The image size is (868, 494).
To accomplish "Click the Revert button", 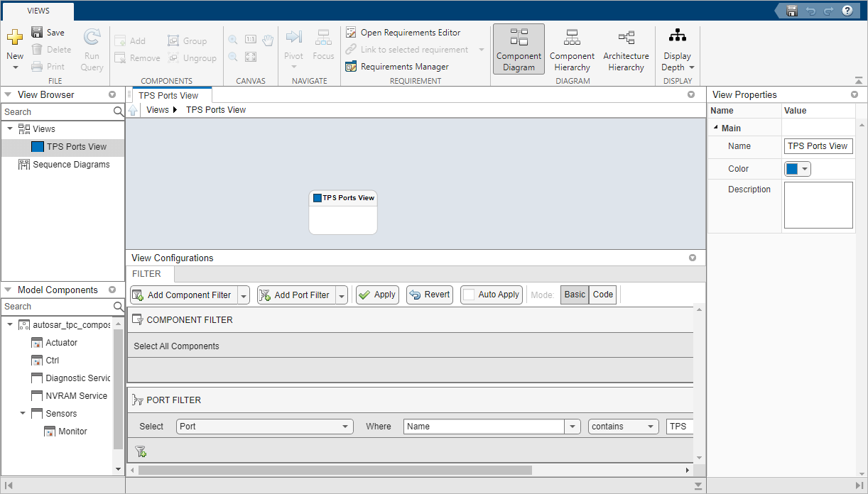I will point(430,295).
